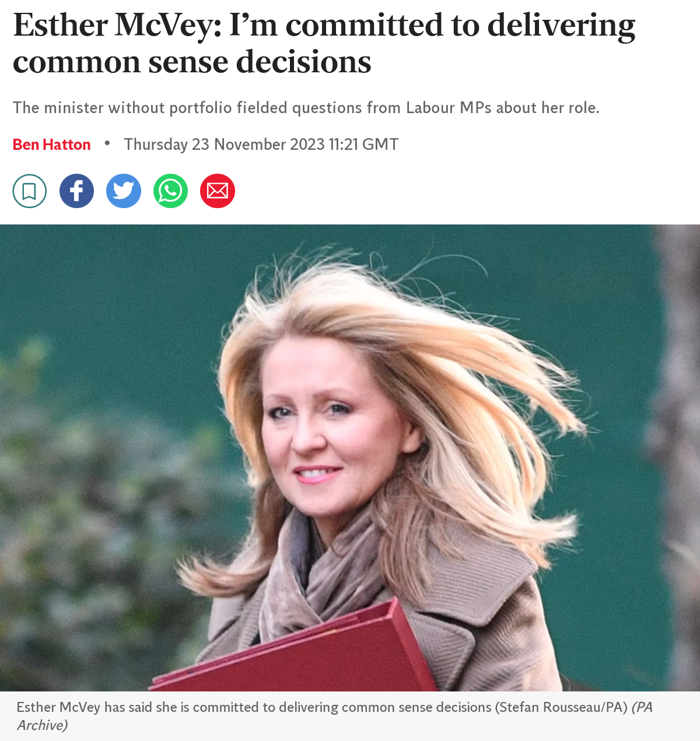Share the article on Facebook
Screen dimensions: 700x741
click(x=76, y=191)
